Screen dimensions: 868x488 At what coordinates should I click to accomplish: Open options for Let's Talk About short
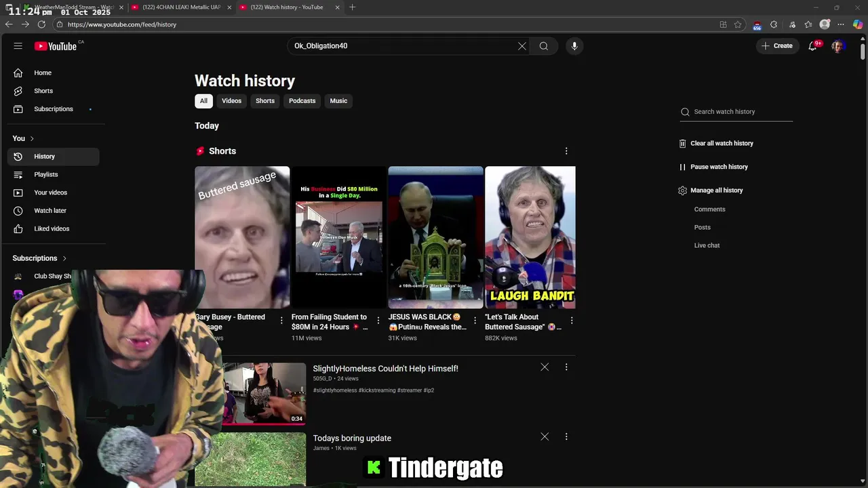[x=572, y=320]
